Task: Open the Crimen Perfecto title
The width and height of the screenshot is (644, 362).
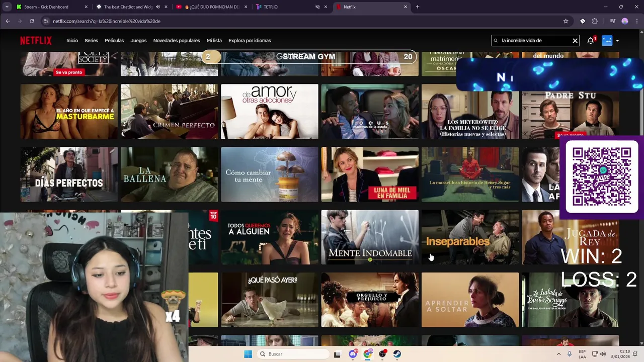Action: pyautogui.click(x=169, y=112)
